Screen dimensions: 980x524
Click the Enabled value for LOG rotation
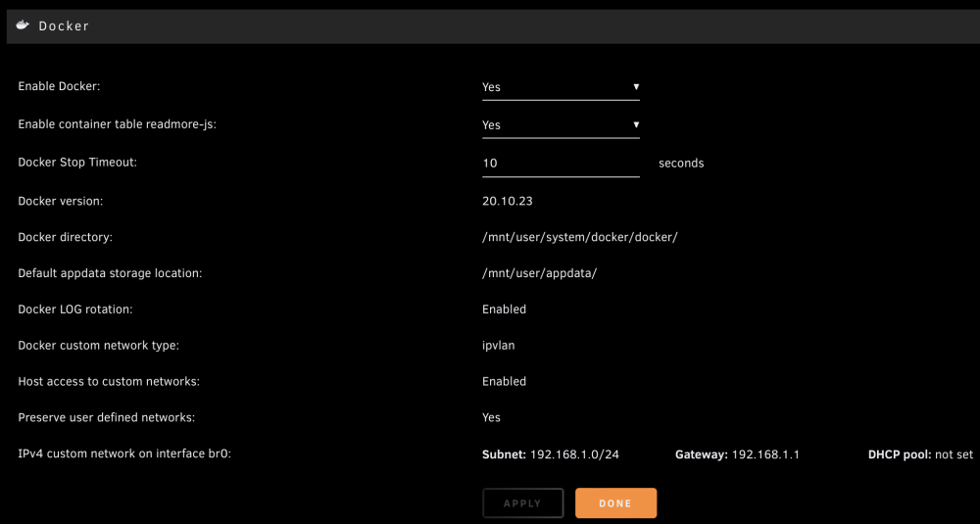[504, 310]
